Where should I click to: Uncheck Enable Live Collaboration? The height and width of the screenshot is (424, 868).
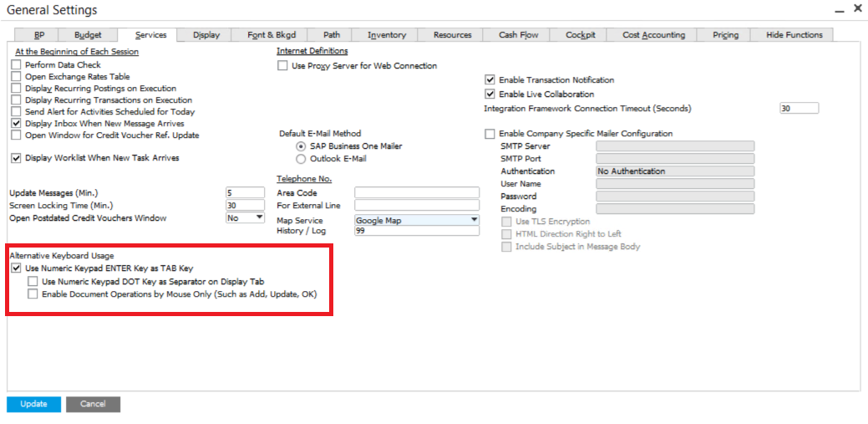[x=490, y=95]
